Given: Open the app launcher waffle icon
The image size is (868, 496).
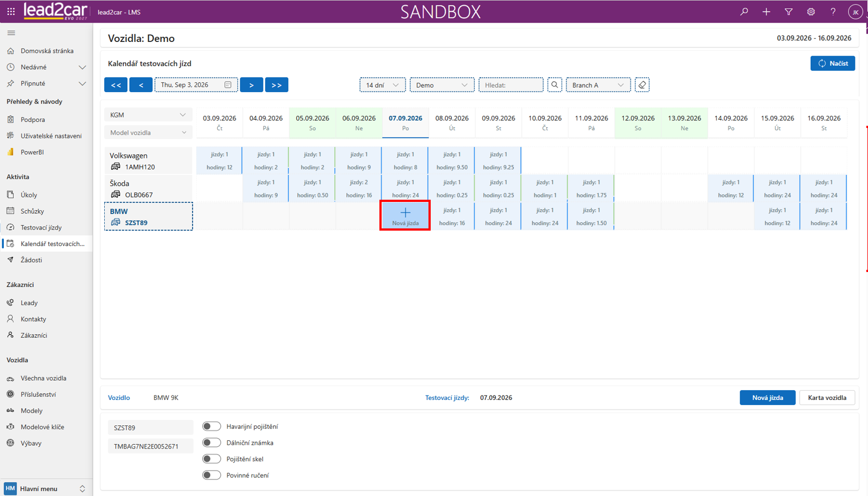Looking at the screenshot, I should pyautogui.click(x=11, y=12).
